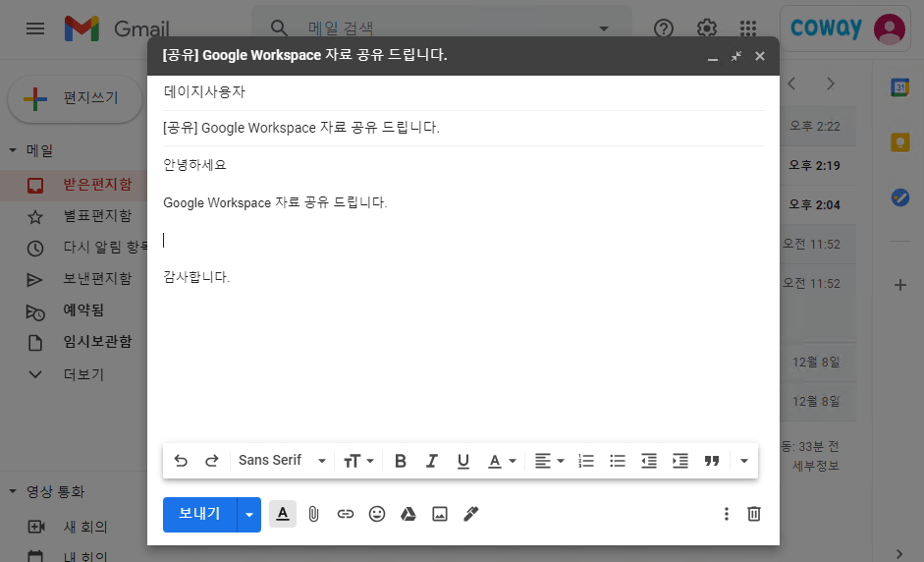Go to older messages page arrow
Screen dimensions: 924x562
click(x=831, y=84)
